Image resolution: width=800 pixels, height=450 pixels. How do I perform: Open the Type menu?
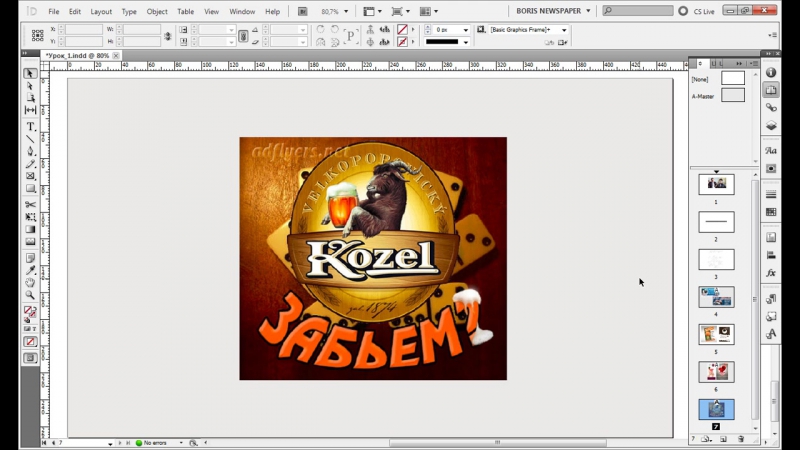(129, 11)
